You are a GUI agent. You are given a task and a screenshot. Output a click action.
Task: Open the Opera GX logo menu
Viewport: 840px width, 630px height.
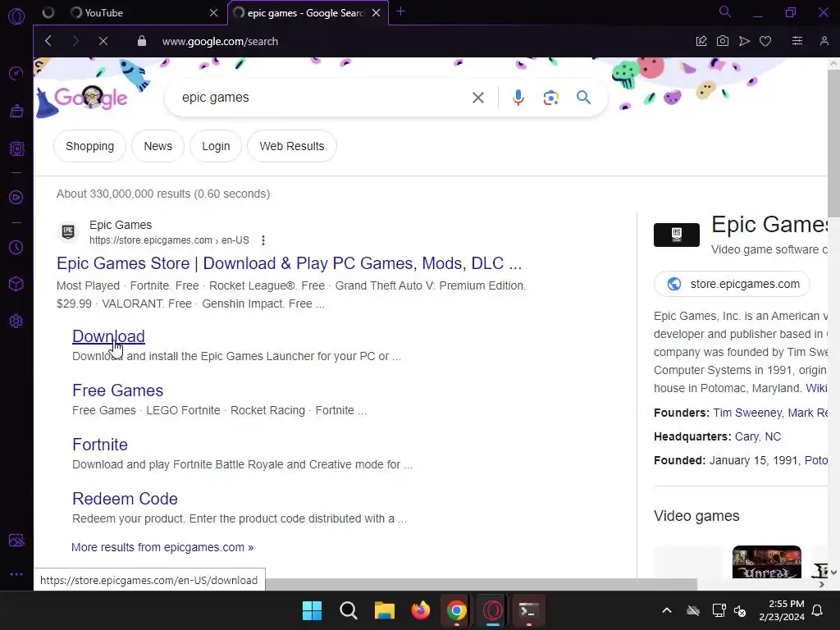(16, 16)
